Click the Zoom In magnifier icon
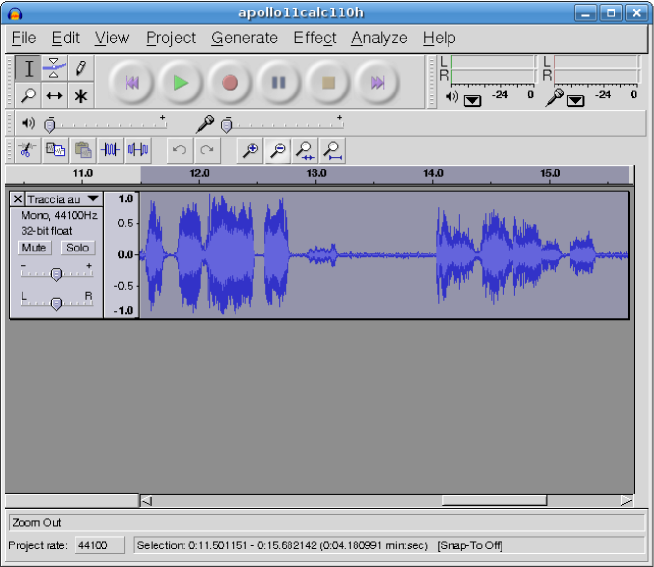The height and width of the screenshot is (567, 654). (x=250, y=150)
